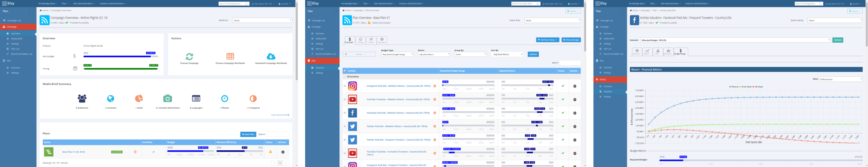Toggle checkbox for YouTube In-market Travelers row
Screen dimensions: 868x167
pos(345,153)
